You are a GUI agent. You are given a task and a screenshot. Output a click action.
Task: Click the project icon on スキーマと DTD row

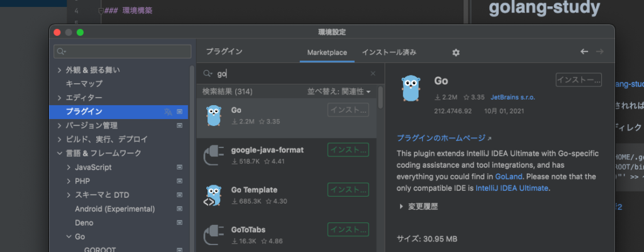point(179,195)
